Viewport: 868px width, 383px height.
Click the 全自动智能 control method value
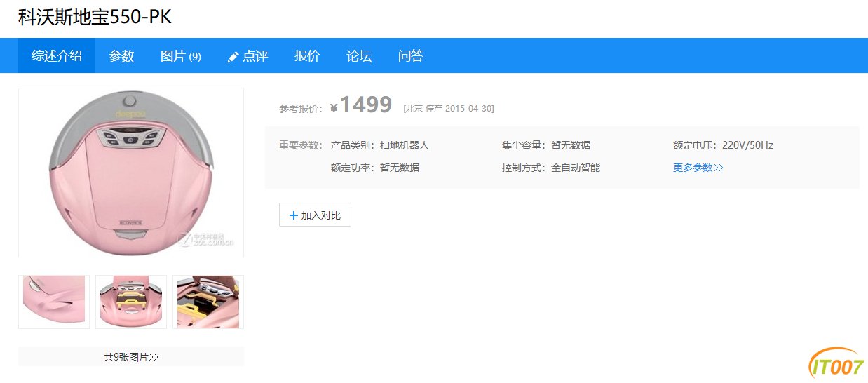(x=576, y=168)
